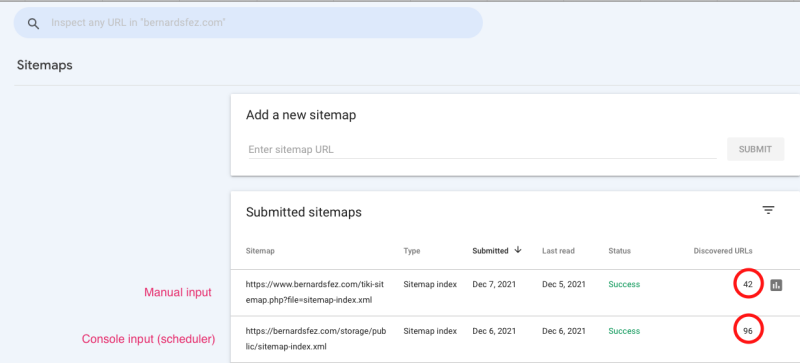800x363 pixels.
Task: Click the discovered URLs value 42
Action: (x=748, y=284)
